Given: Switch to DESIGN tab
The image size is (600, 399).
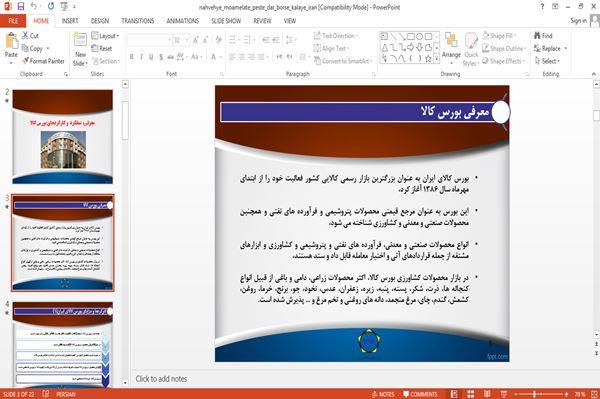Looking at the screenshot, I should tap(100, 21).
